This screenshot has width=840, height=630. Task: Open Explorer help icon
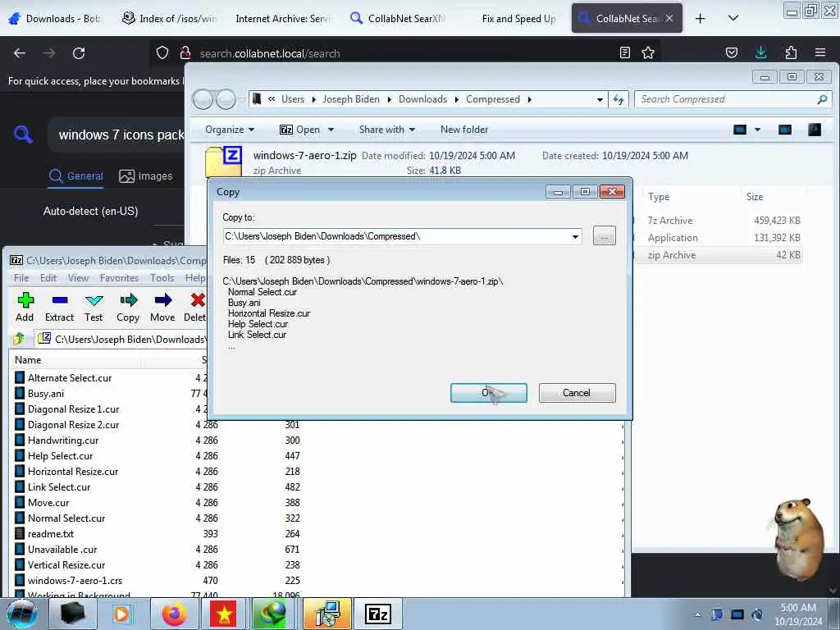point(815,130)
